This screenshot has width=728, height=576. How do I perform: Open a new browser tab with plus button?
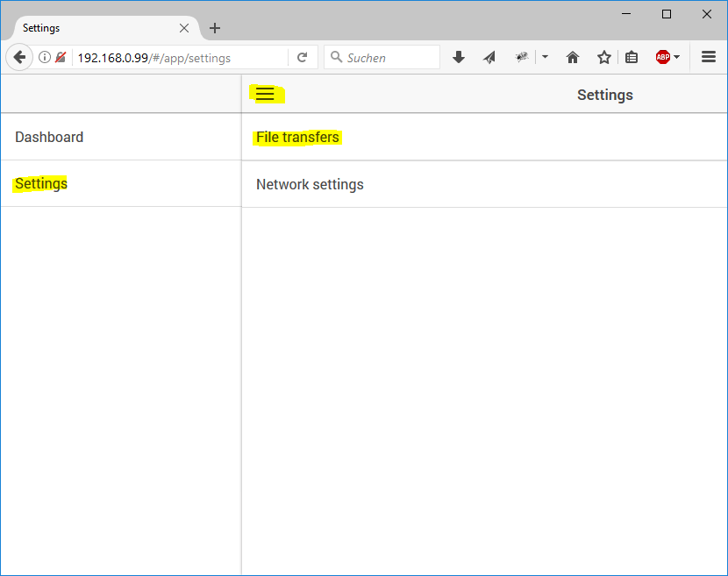point(215,28)
